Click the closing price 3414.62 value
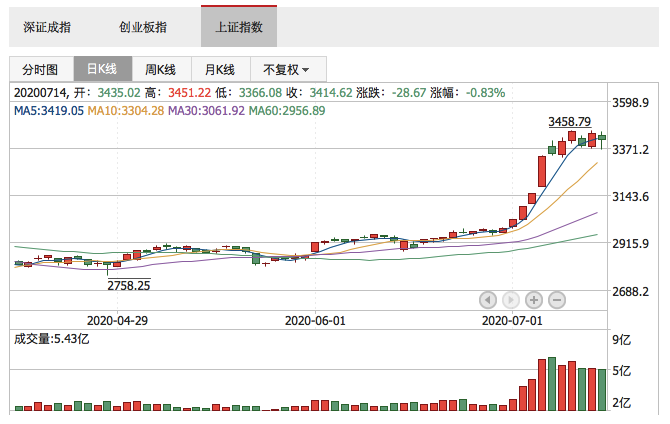The height and width of the screenshot is (424, 670). click(331, 93)
